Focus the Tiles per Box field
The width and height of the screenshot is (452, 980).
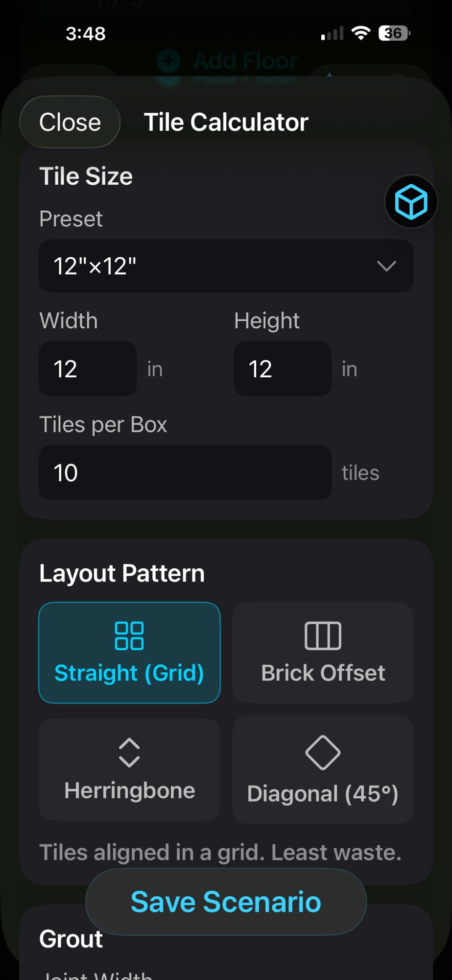(185, 473)
